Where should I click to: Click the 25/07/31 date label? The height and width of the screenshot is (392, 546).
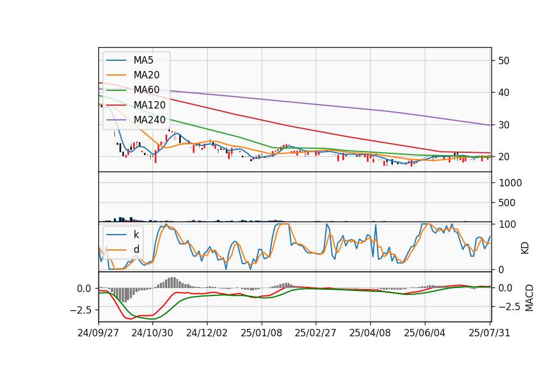click(489, 333)
